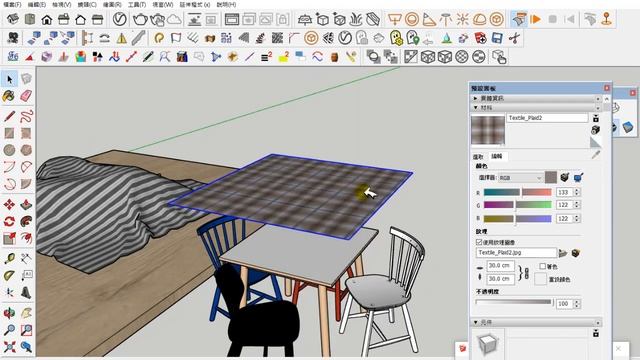Click the texture width 30.0 cm field

click(x=500, y=266)
